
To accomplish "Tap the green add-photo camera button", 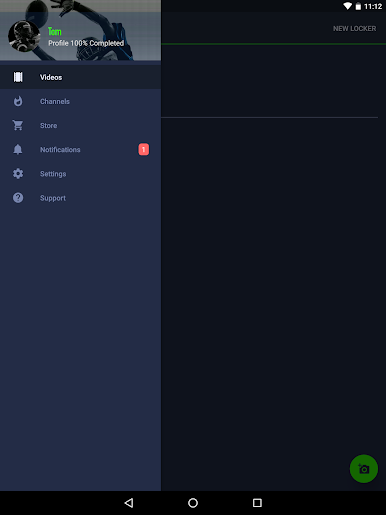I will pos(364,469).
